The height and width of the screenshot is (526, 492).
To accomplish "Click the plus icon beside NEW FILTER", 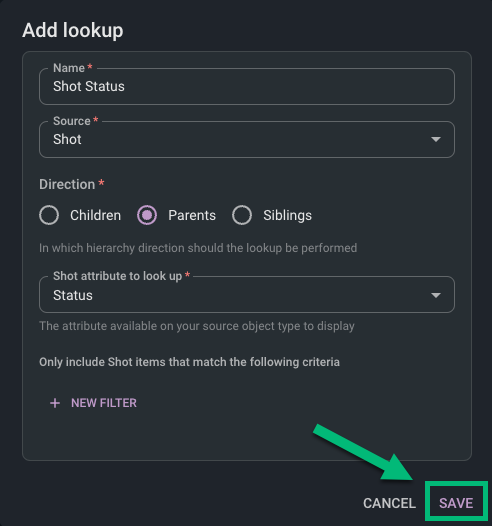I will point(55,403).
